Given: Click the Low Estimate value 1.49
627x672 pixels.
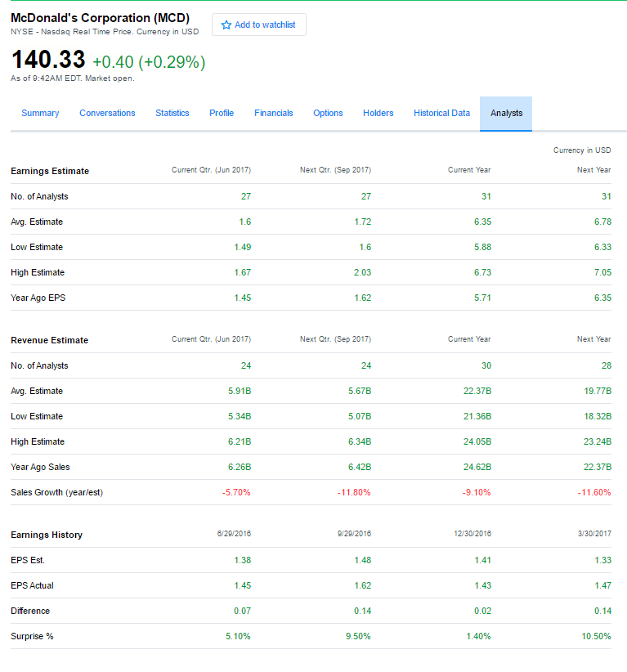Looking at the screenshot, I should (243, 247).
